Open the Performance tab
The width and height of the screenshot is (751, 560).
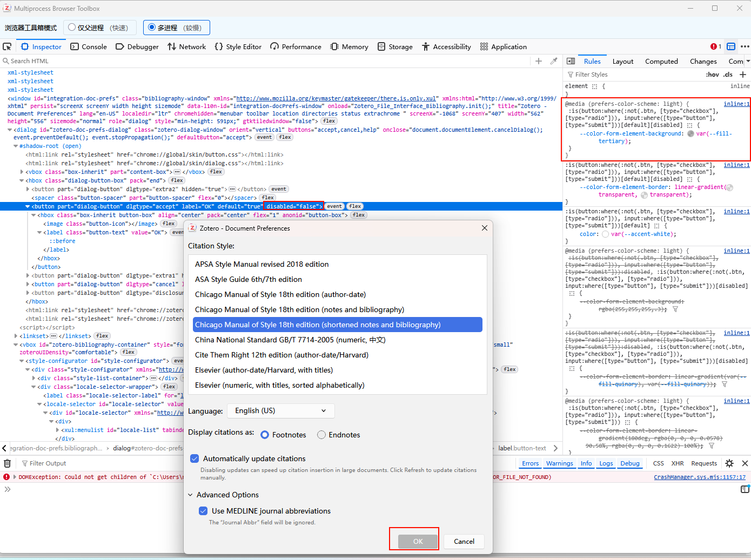click(x=296, y=47)
